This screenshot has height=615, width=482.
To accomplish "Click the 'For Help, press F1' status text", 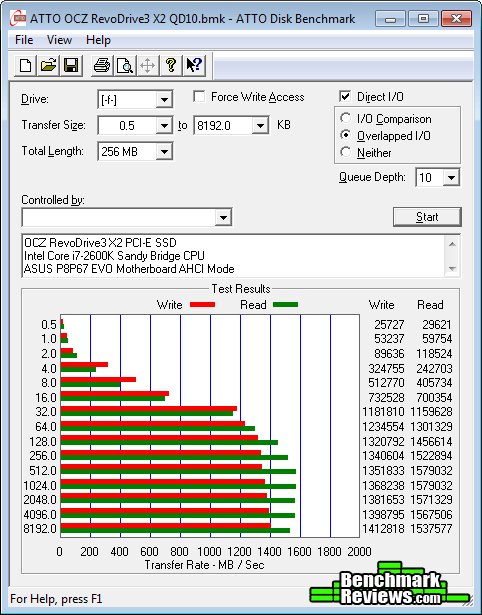I will click(x=56, y=599).
